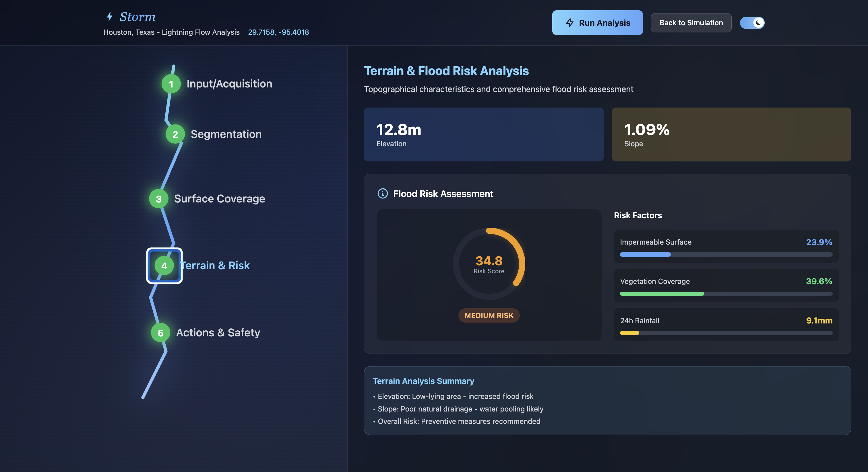The image size is (868, 472).
Task: Click the moon icon on theme switch
Action: (758, 23)
